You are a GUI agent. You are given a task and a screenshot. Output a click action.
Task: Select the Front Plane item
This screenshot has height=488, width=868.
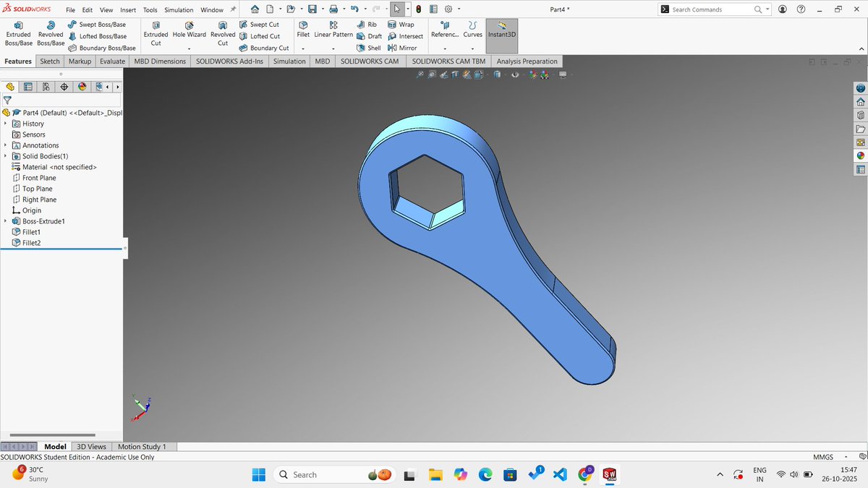click(33, 178)
